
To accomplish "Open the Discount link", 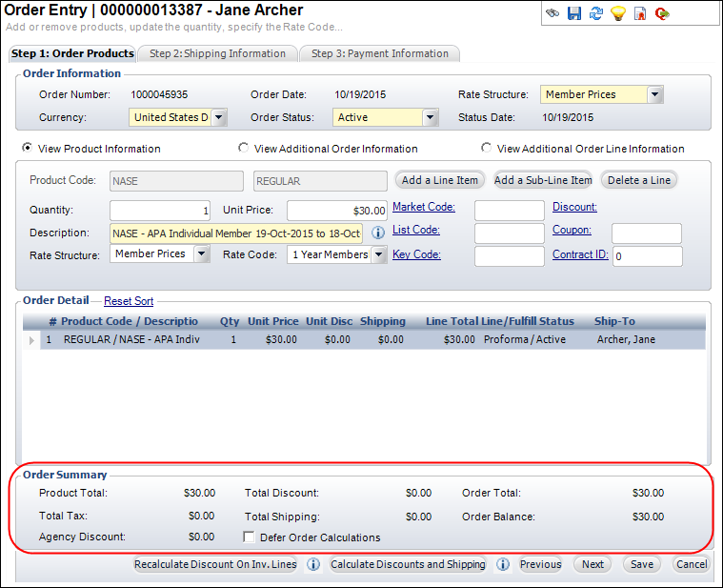I will click(x=574, y=207).
